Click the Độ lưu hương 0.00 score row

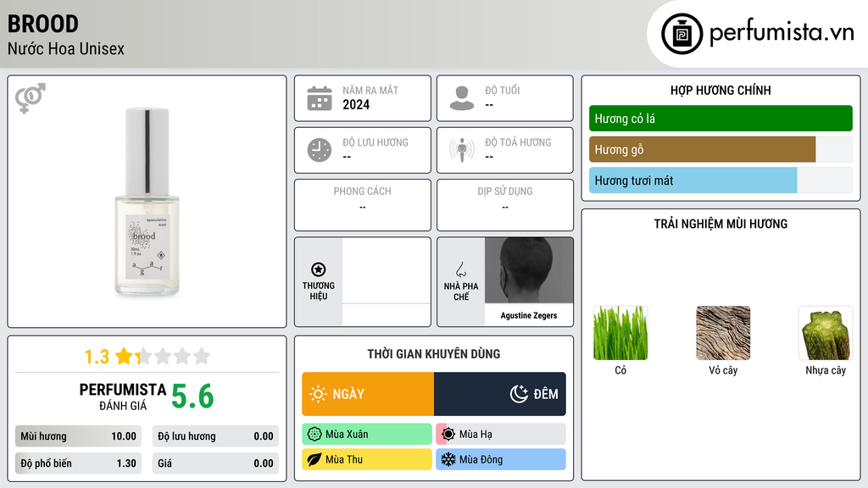[215, 436]
